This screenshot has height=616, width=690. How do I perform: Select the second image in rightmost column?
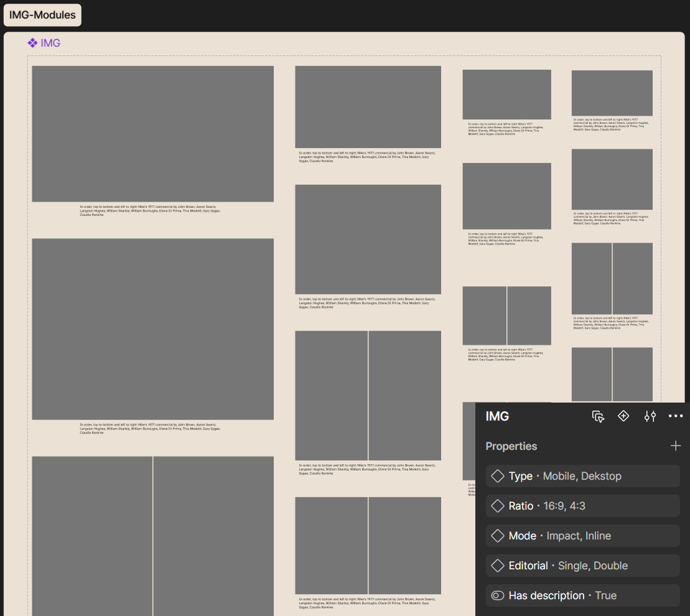(x=612, y=179)
